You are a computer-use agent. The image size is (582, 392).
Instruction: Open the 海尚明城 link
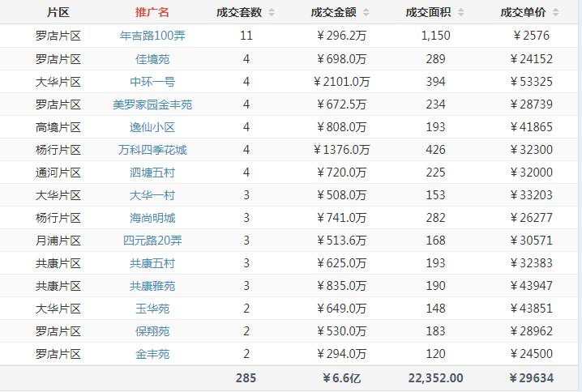[x=152, y=218]
